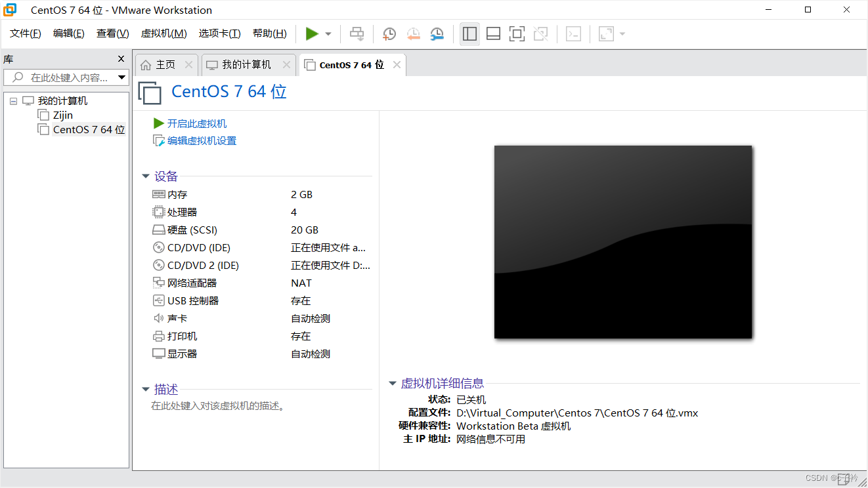Click the 20 GB disk value
The width and height of the screenshot is (868, 488).
pos(305,230)
